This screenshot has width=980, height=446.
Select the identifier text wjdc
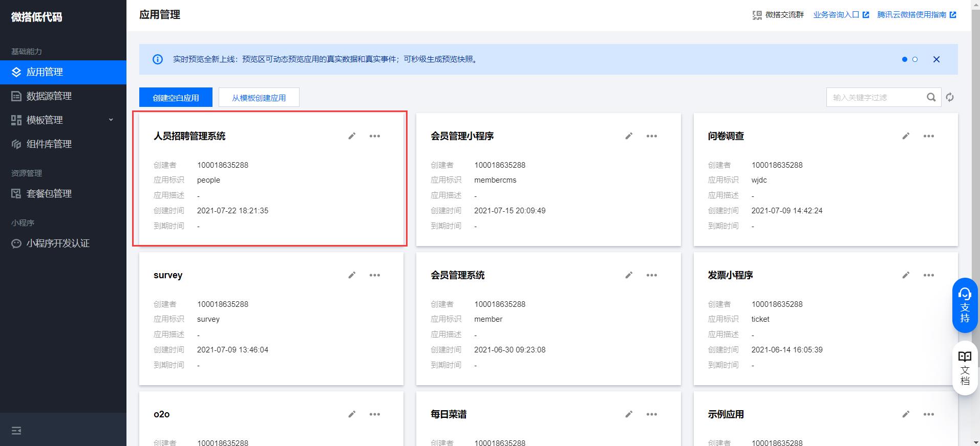[759, 180]
